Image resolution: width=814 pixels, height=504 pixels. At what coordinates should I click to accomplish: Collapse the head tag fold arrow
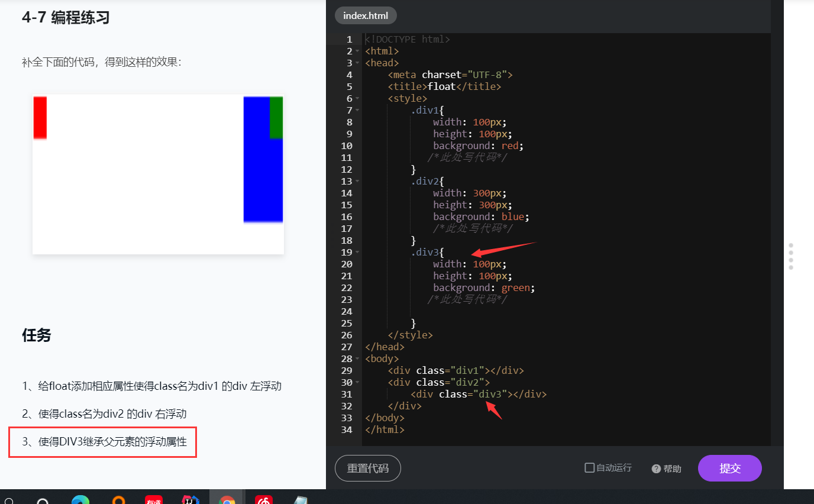[x=357, y=63]
